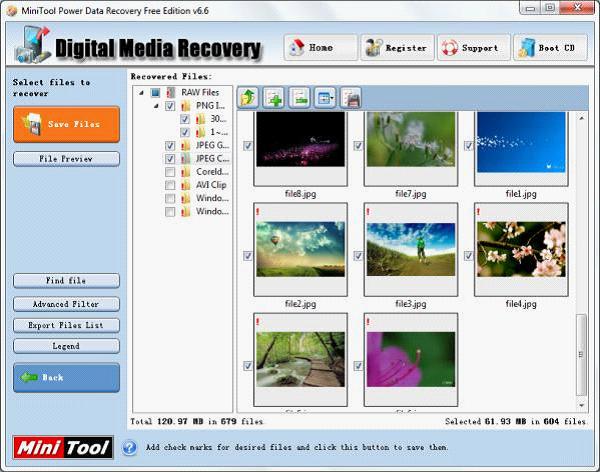The image size is (600, 473).
Task: Select the file2.jpg hot air balloon thumbnail
Action: (300, 249)
